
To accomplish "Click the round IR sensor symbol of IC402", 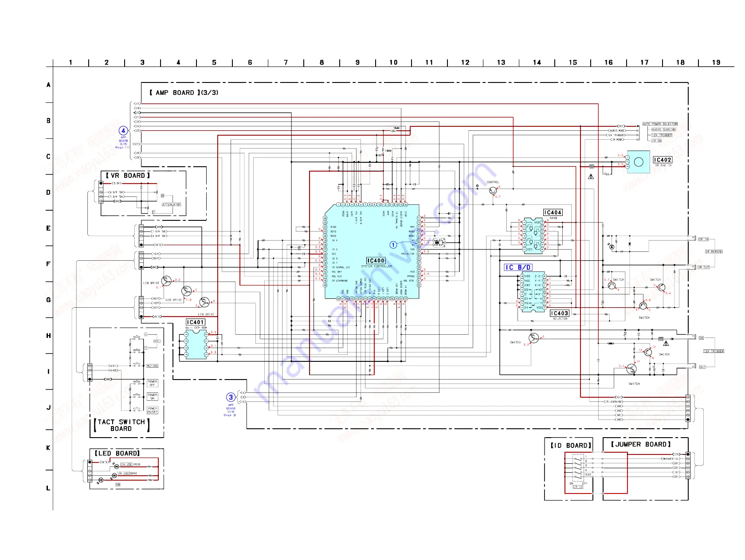I will pyautogui.click(x=639, y=162).
